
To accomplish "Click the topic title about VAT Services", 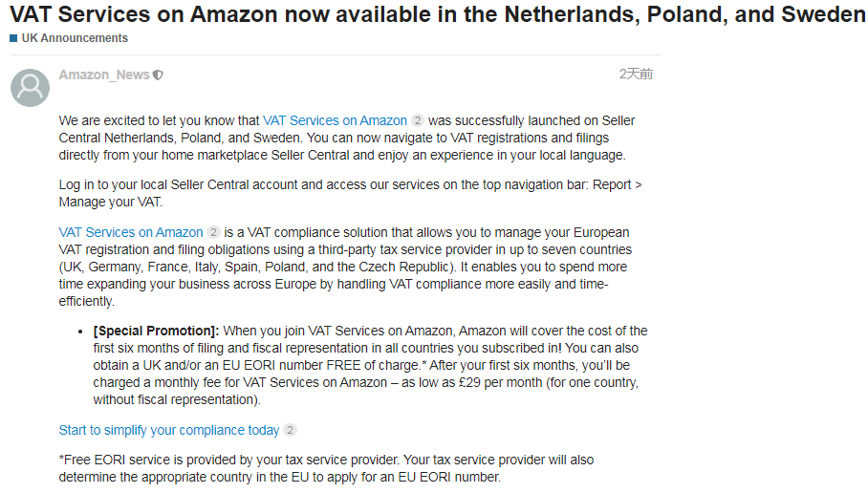I will (x=437, y=14).
